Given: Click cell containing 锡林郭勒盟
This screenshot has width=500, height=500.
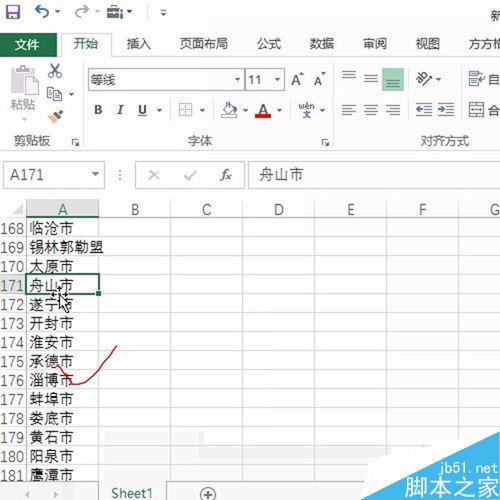Looking at the screenshot, I should tap(62, 247).
